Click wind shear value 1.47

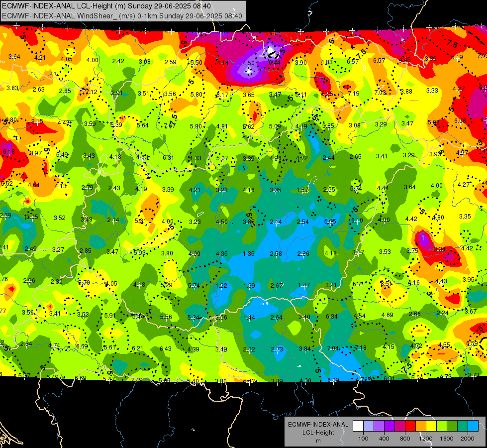pos(304,285)
